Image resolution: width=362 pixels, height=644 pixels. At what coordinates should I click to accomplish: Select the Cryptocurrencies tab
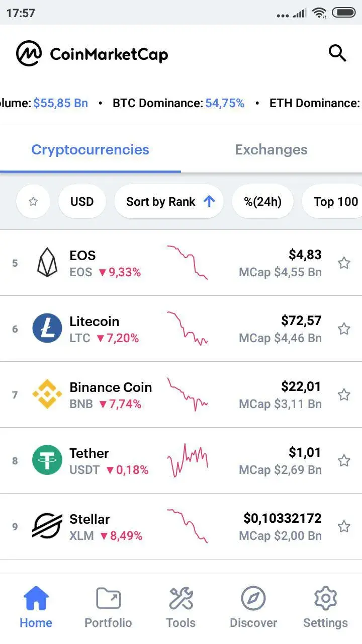[x=90, y=149]
